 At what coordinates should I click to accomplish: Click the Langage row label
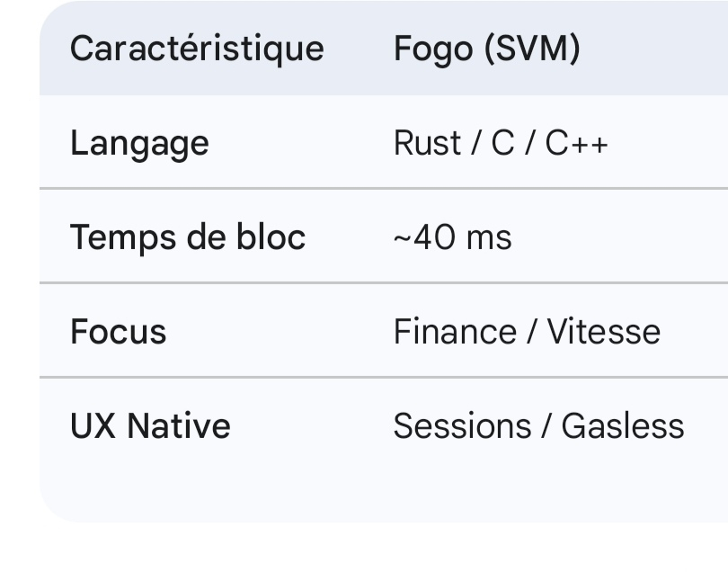(x=139, y=143)
